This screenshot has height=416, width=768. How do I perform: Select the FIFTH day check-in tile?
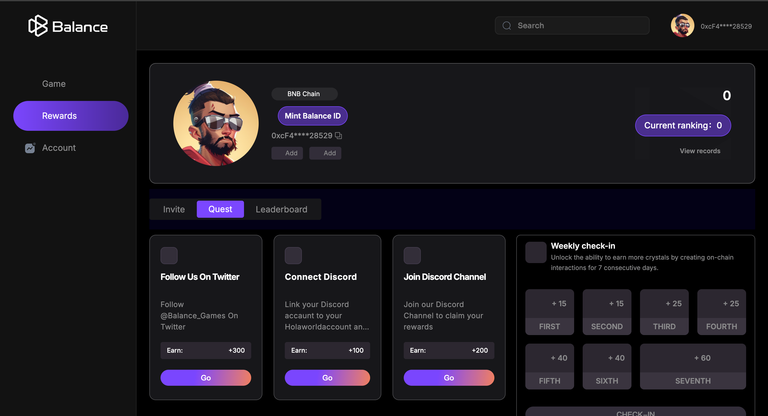click(x=550, y=367)
